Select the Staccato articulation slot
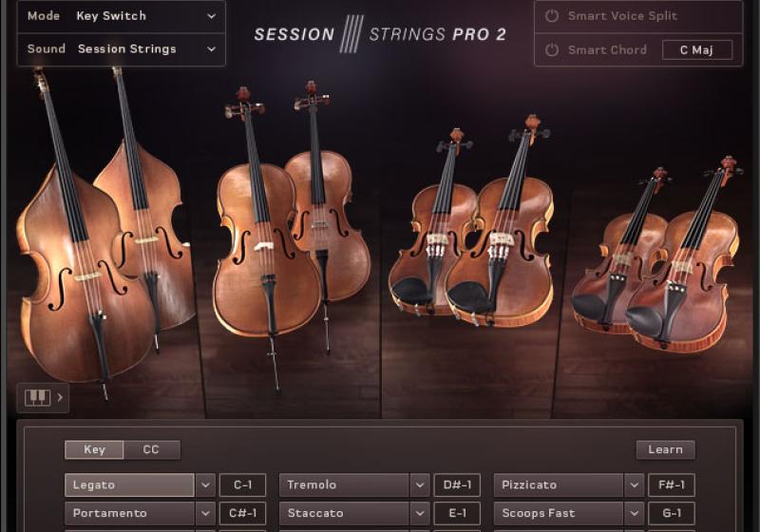This screenshot has width=760, height=532. coord(344,513)
